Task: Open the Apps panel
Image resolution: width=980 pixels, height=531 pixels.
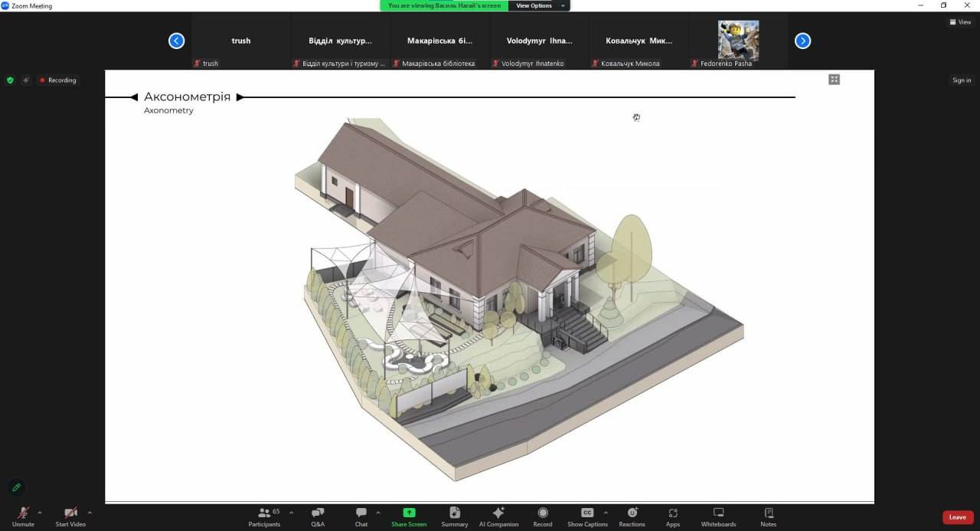Action: point(673,516)
